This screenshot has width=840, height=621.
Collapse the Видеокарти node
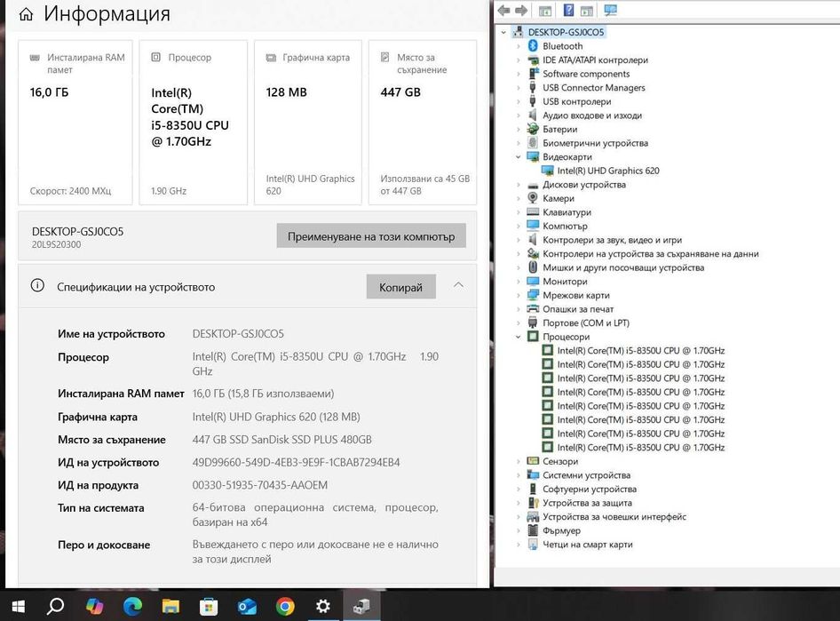pos(518,157)
